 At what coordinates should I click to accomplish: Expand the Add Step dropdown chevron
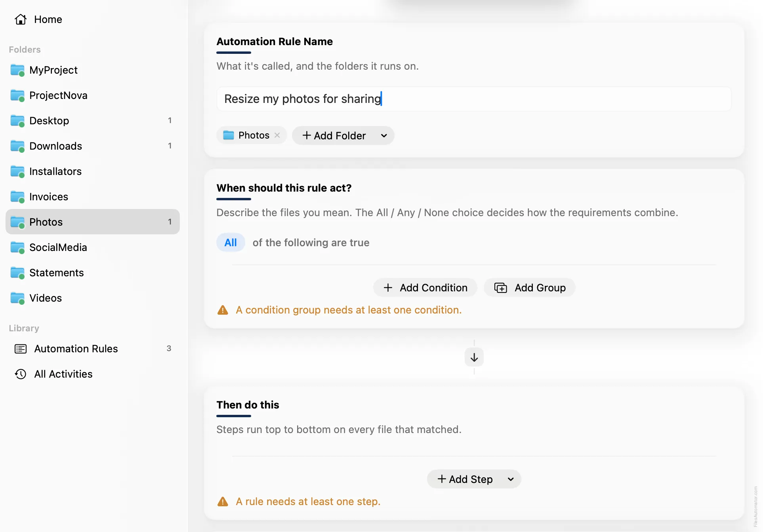[511, 479]
